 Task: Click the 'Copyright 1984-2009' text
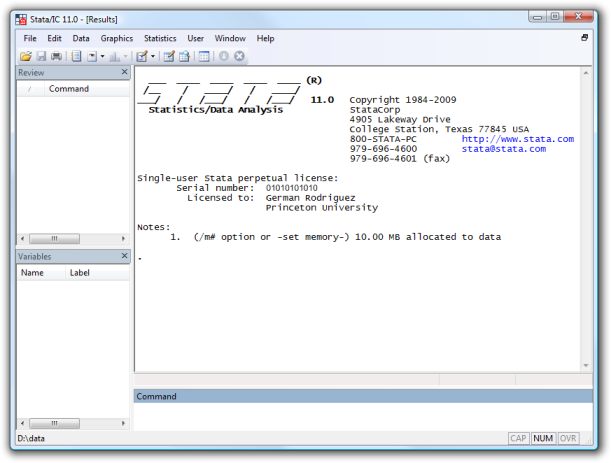[x=403, y=100]
